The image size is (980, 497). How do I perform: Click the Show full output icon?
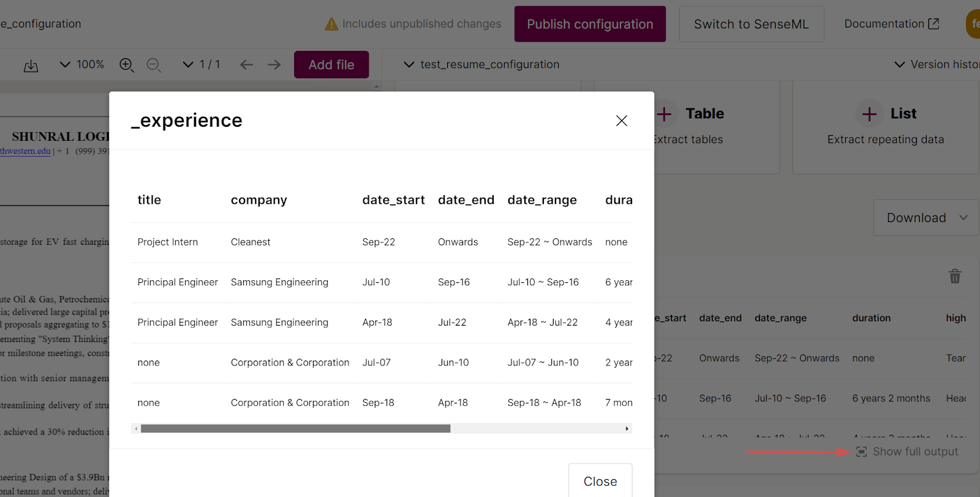tap(861, 452)
